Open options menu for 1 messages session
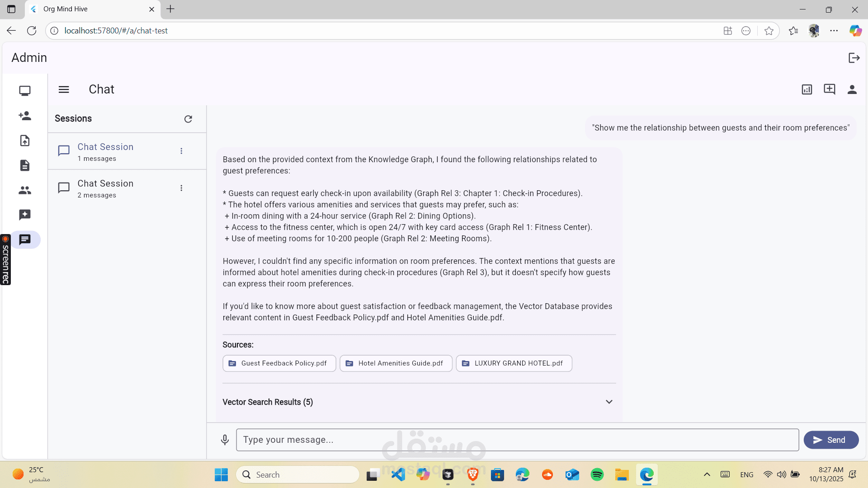This screenshot has width=868, height=488. click(181, 151)
